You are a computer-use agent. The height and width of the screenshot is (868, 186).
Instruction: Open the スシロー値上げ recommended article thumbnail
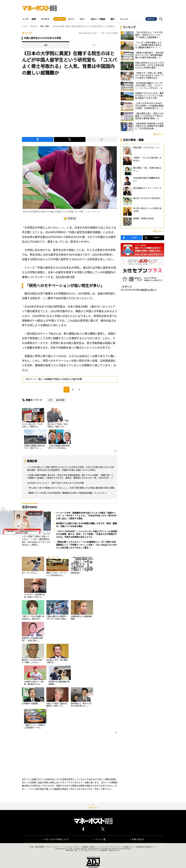pos(33,415)
